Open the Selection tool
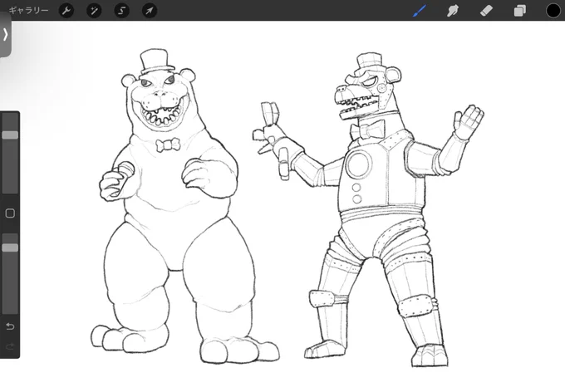Image resolution: width=565 pixels, height=392 pixels. pyautogui.click(x=122, y=11)
